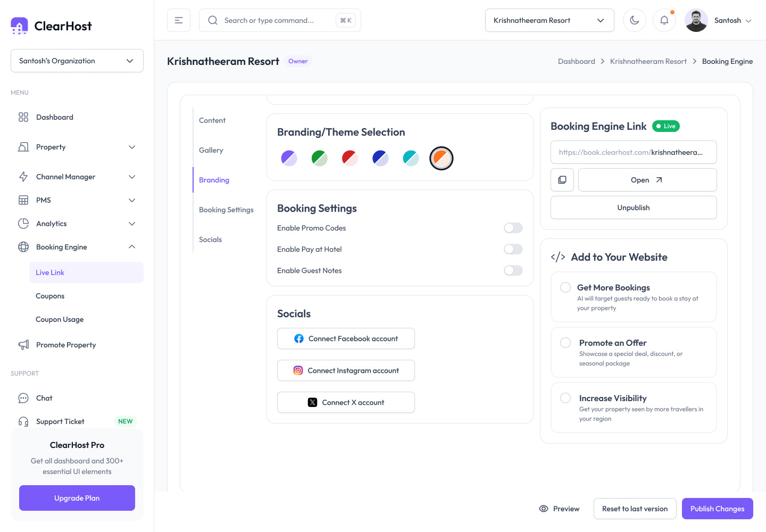Click the Facebook logo icon

pyautogui.click(x=299, y=338)
